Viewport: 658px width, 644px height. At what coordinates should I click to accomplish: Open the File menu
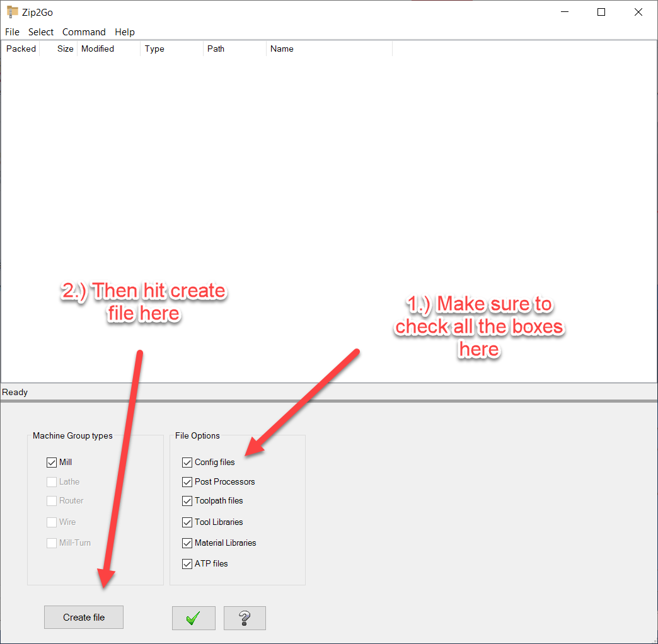pos(12,32)
